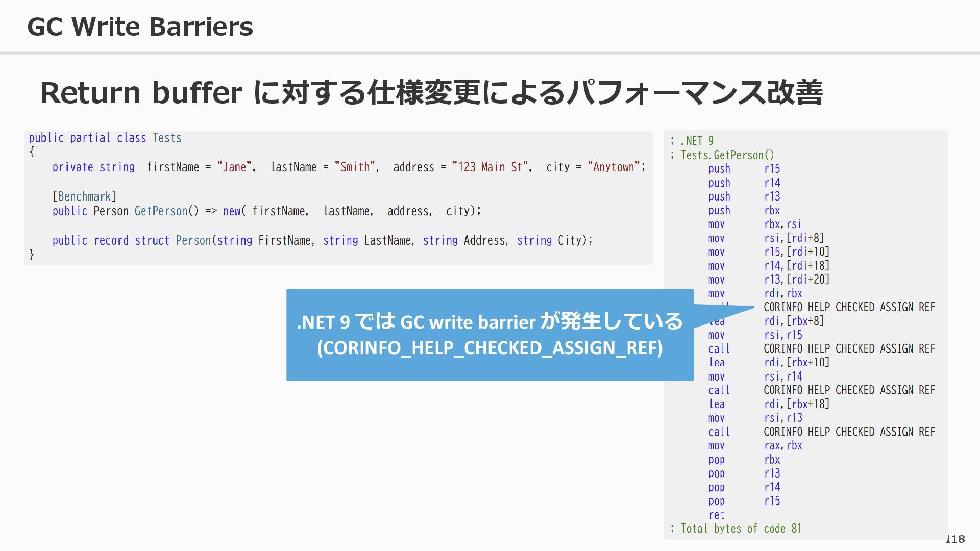This screenshot has width=980, height=551.
Task: Click the slide page number 118
Action: (x=954, y=539)
